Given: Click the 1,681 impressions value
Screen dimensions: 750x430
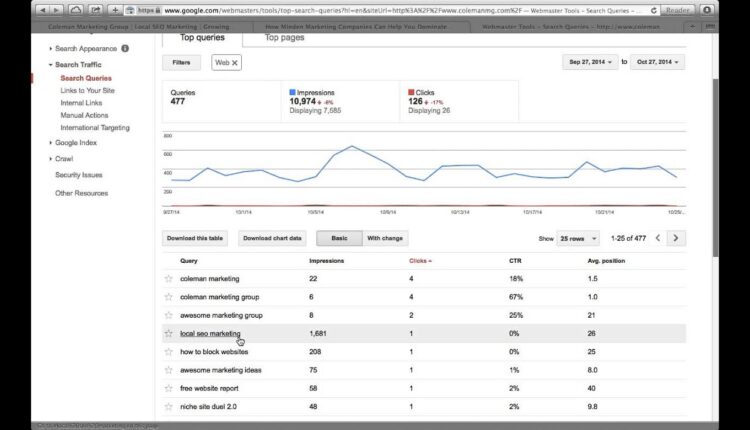Looking at the screenshot, I should [318, 333].
